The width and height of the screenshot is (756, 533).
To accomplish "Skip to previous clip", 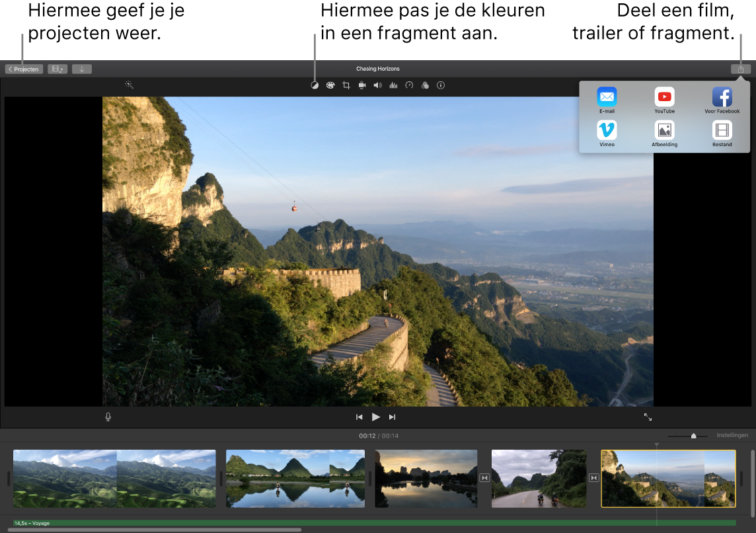I will click(x=359, y=417).
